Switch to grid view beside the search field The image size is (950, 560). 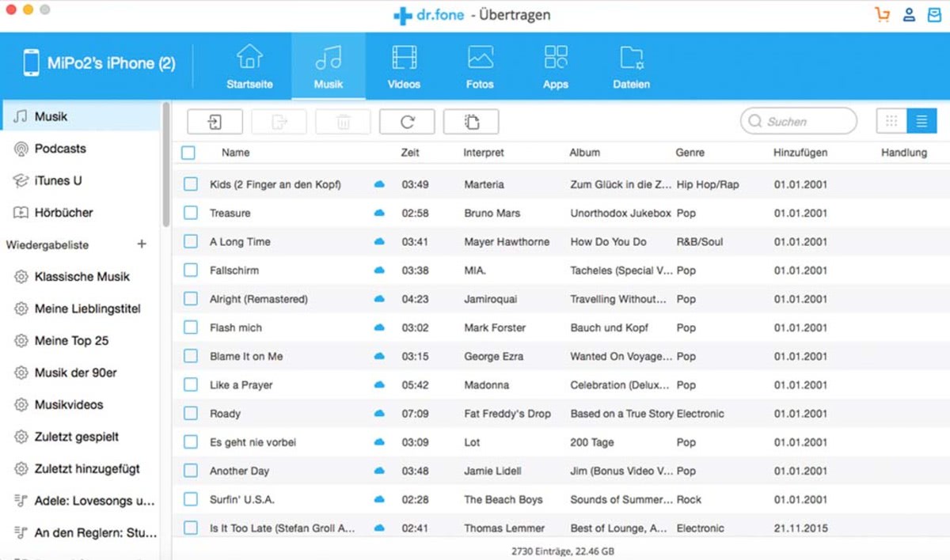pyautogui.click(x=891, y=120)
